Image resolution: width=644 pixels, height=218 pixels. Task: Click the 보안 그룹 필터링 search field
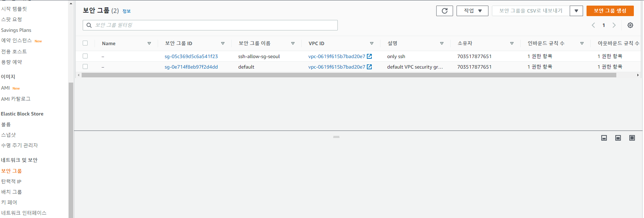coord(210,25)
